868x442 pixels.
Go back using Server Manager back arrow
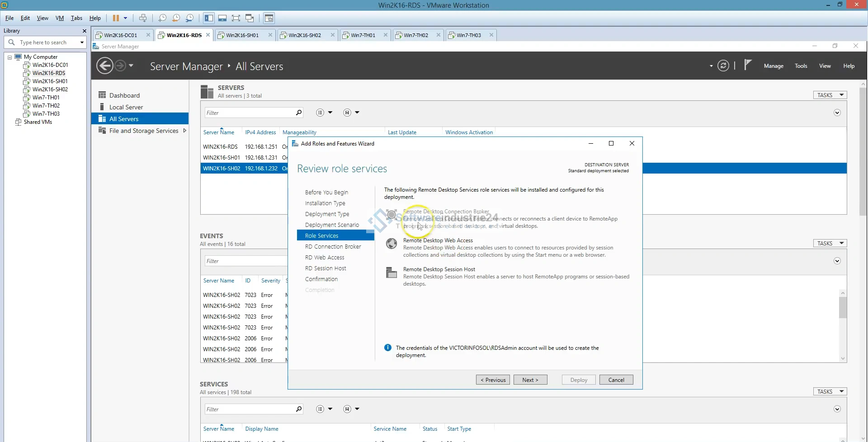click(105, 66)
